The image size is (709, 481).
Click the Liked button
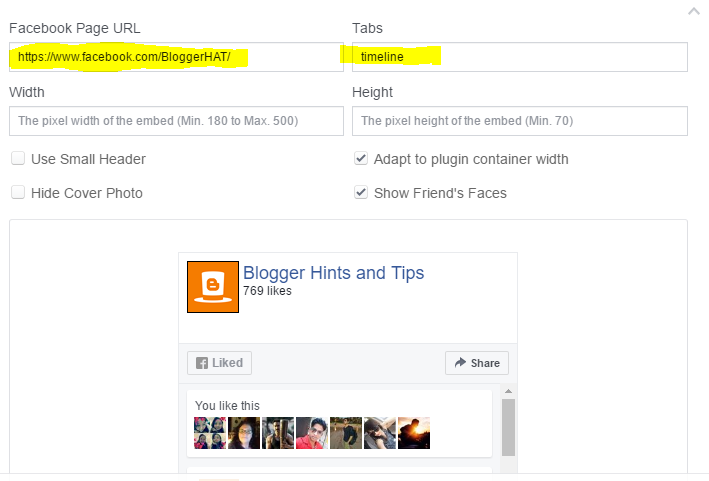(x=219, y=363)
